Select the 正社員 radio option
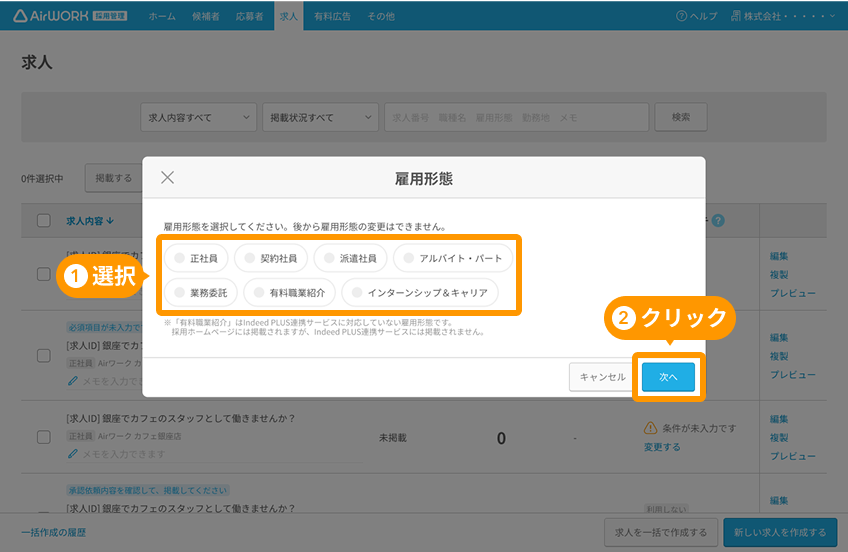 pyautogui.click(x=196, y=258)
